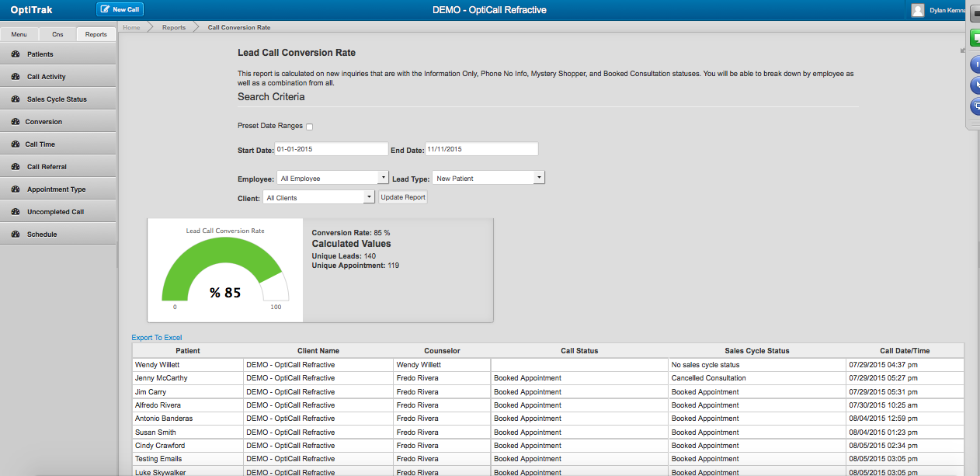Click the 07/29/2015 04:37 pm cell
Image resolution: width=980 pixels, height=476 pixels.
(905, 364)
